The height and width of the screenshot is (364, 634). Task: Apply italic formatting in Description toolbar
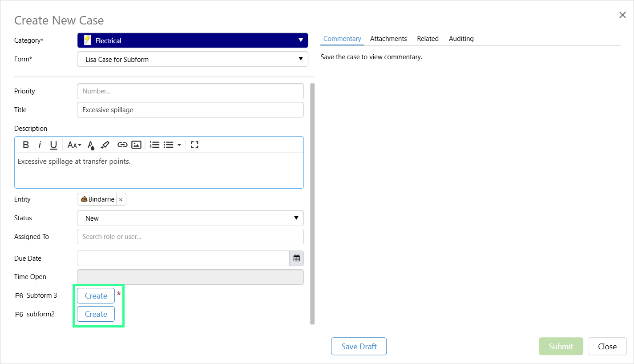click(40, 145)
